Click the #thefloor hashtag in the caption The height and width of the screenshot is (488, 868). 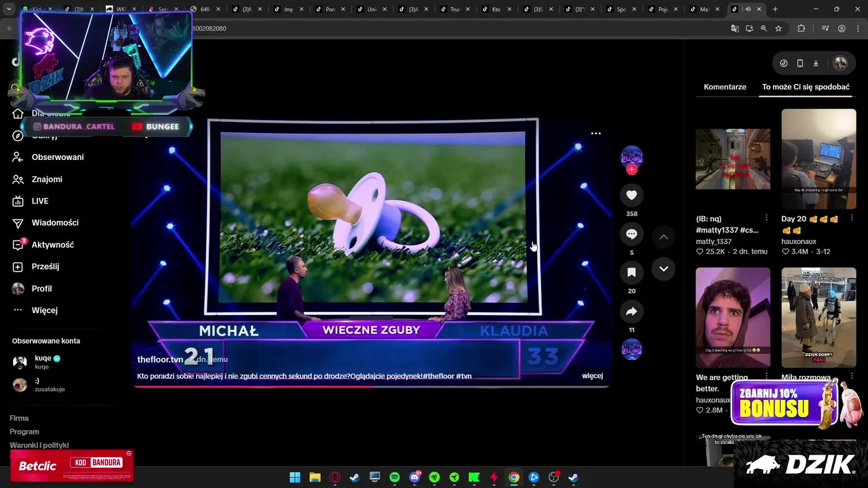tap(438, 376)
